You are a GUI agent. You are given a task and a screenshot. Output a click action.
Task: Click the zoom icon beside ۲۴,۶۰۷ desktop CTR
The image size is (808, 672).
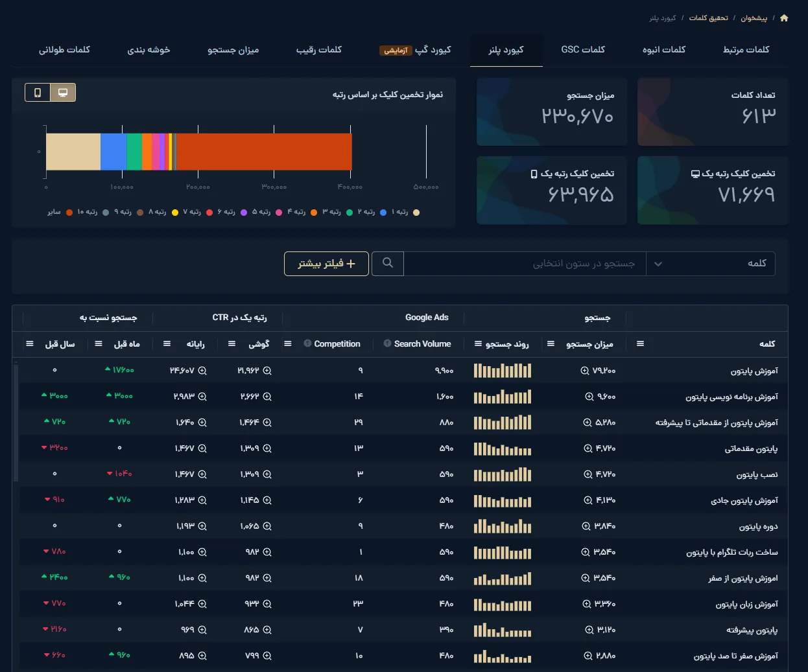[x=202, y=371]
